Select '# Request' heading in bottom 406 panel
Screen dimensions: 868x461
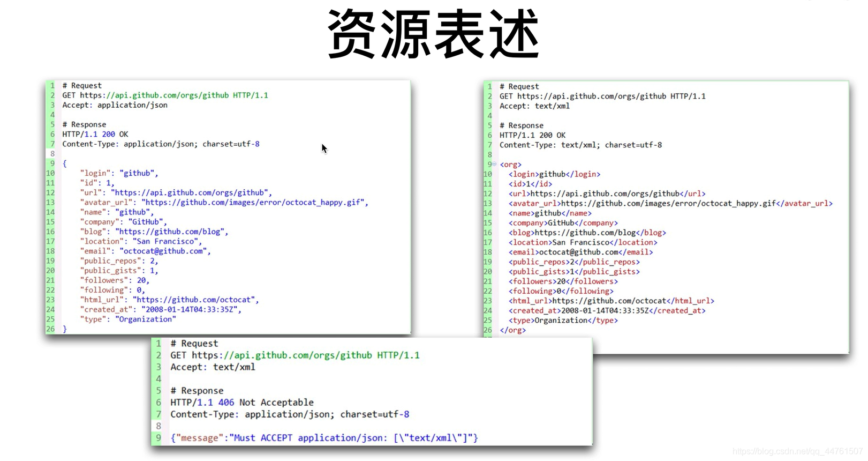(194, 343)
